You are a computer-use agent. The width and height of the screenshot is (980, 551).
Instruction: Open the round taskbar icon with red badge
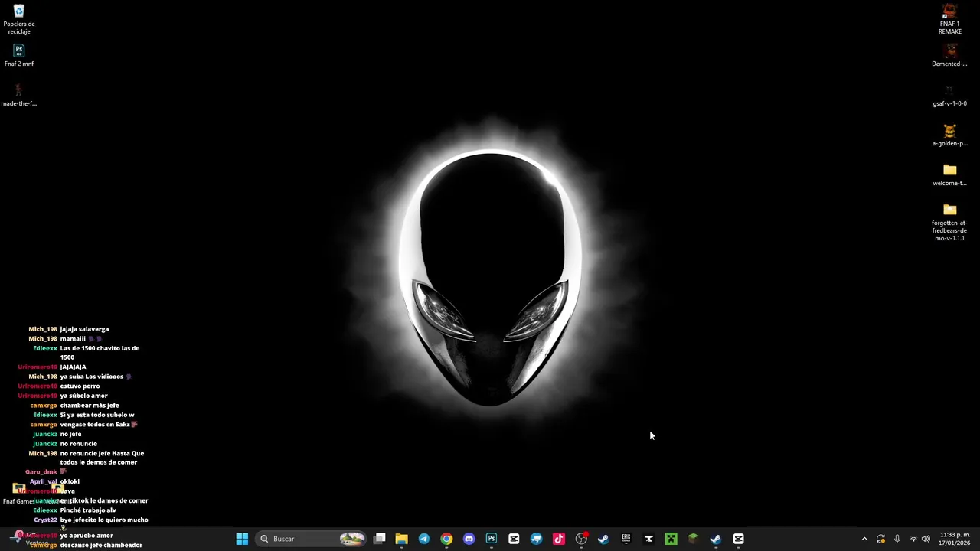(x=581, y=539)
